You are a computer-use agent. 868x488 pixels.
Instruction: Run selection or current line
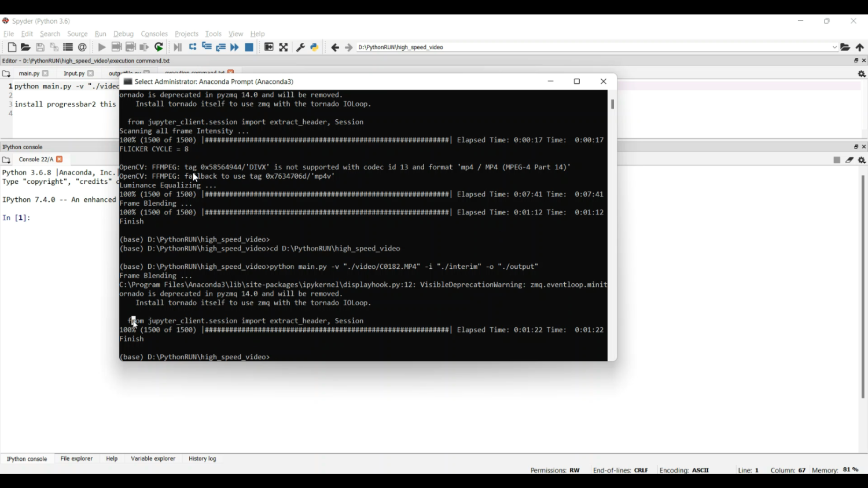[x=145, y=47]
